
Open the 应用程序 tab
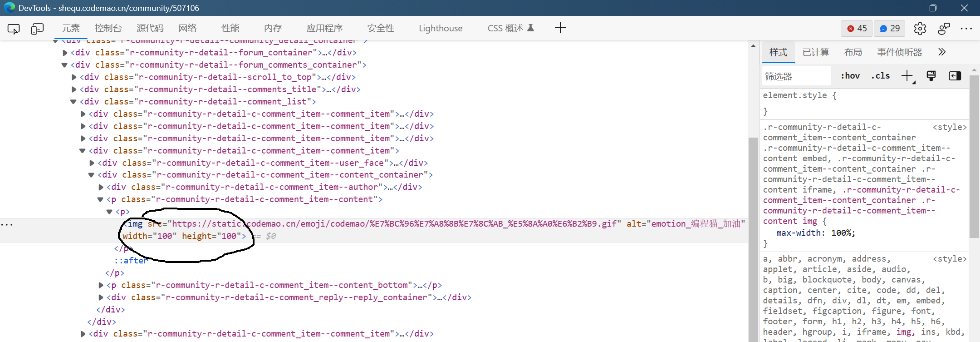pyautogui.click(x=324, y=28)
